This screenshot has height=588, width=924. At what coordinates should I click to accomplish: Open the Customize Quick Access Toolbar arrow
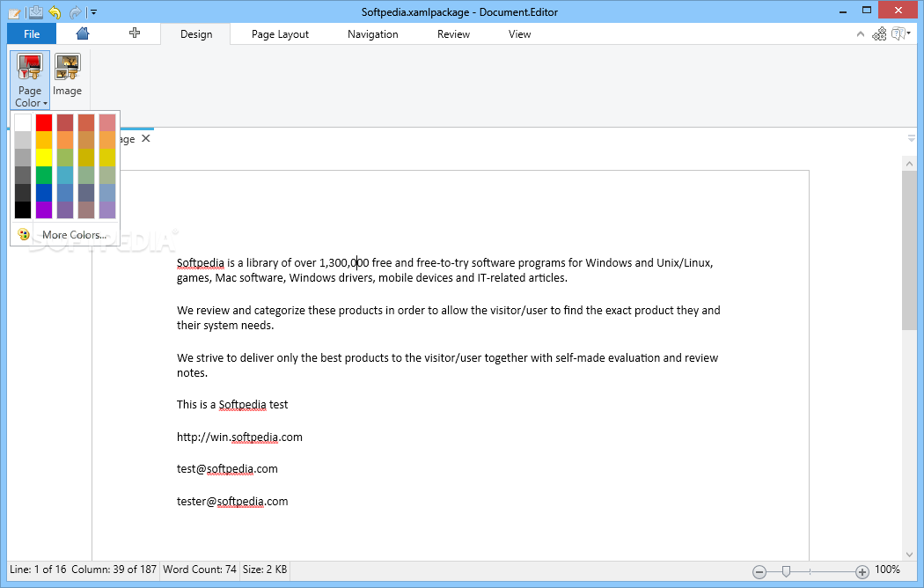(93, 11)
